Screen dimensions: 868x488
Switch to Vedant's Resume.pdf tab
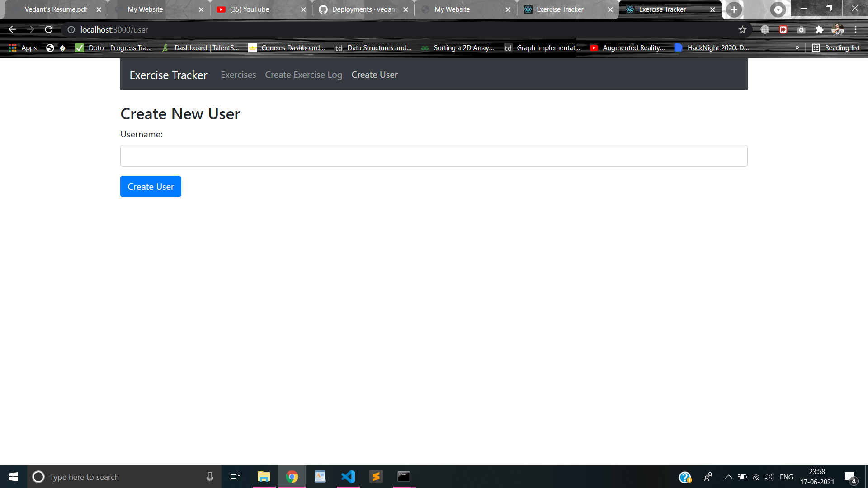point(56,9)
